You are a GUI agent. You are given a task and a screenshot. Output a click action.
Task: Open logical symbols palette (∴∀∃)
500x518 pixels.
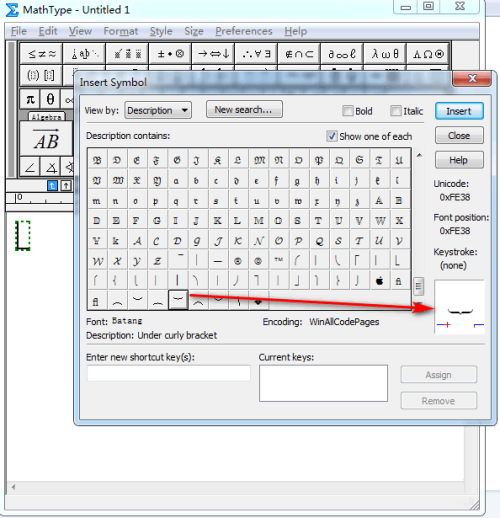[256, 54]
